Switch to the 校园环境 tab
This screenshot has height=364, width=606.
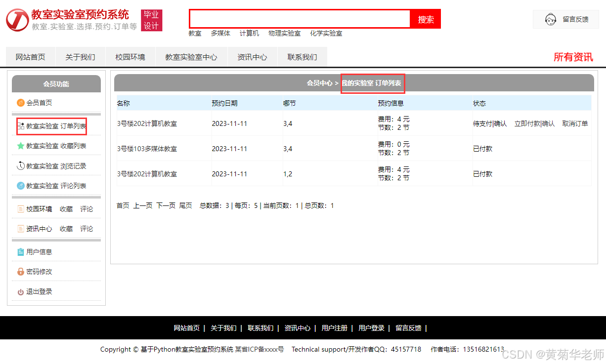click(130, 56)
